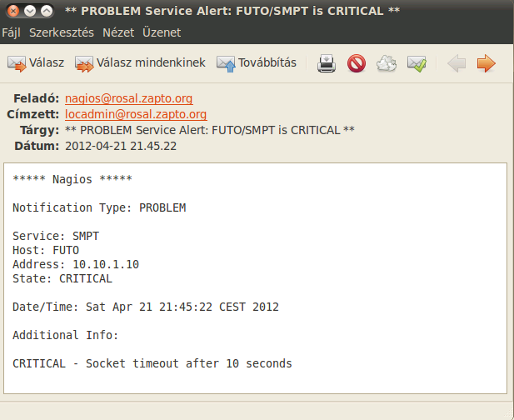Go to next message with orange arrow

tap(487, 63)
